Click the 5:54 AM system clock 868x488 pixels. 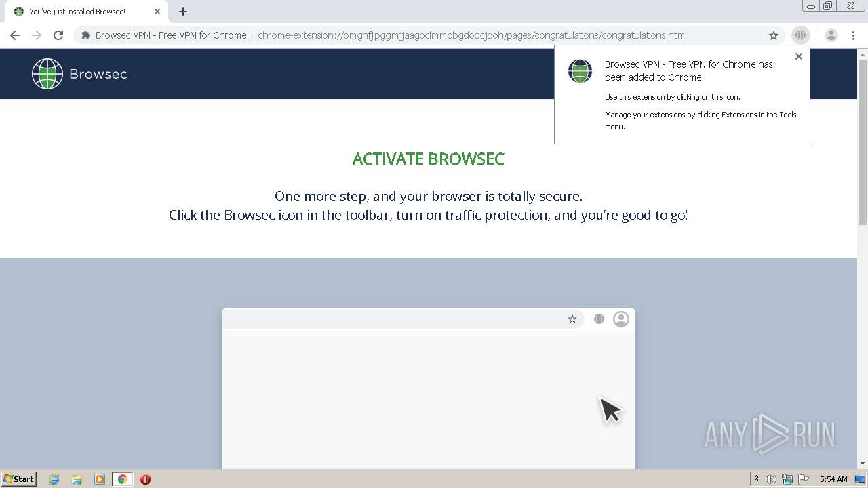tap(833, 479)
